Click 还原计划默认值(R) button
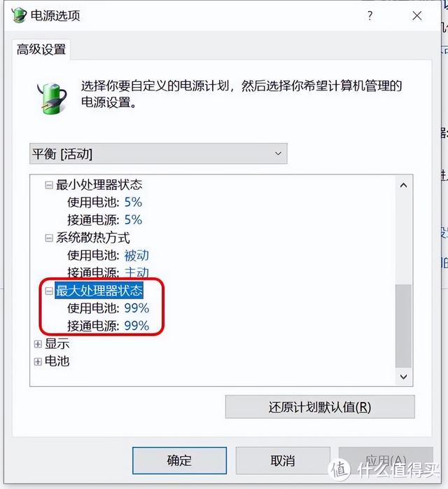The width and height of the screenshot is (448, 489). coord(320,407)
